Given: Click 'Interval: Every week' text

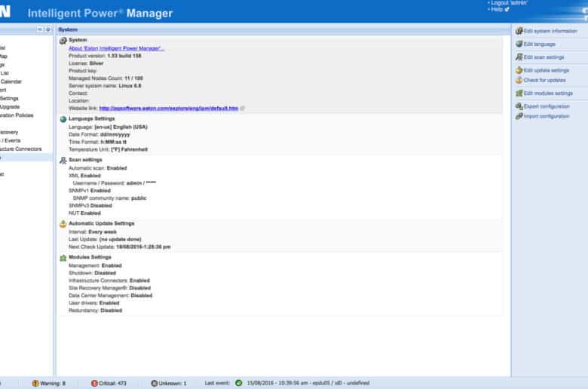Looking at the screenshot, I should (93, 232).
